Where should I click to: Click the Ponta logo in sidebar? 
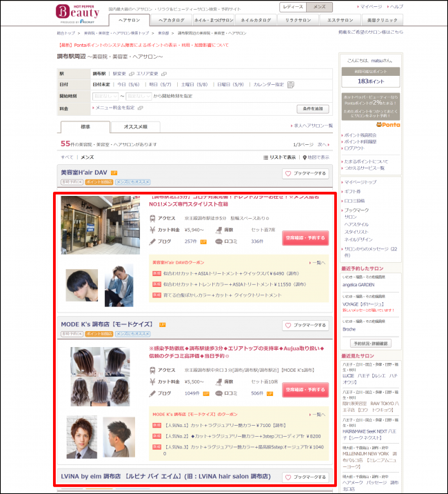pos(388,125)
